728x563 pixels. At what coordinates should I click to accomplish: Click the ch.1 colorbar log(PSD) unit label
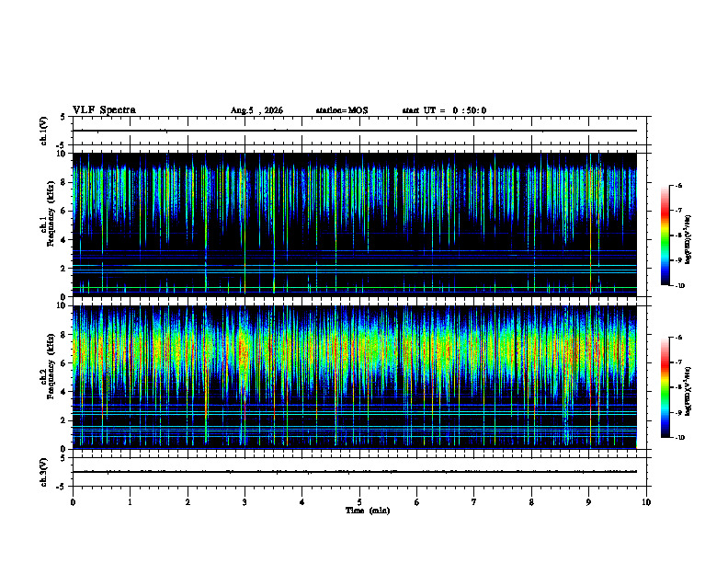688,239
